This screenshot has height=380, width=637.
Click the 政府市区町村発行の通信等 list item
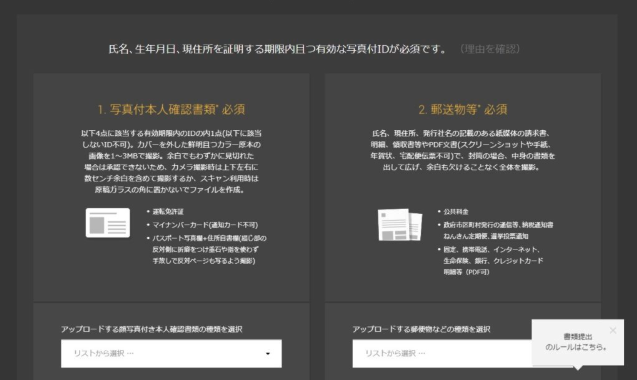[498, 230]
